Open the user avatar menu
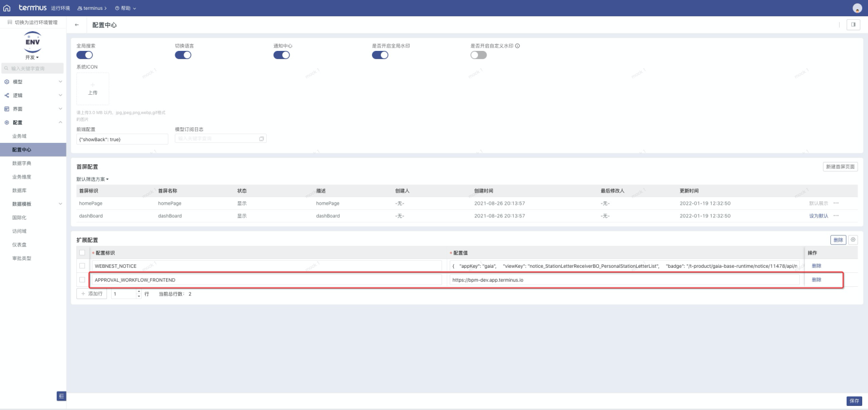Viewport: 868px width, 410px height. [858, 8]
